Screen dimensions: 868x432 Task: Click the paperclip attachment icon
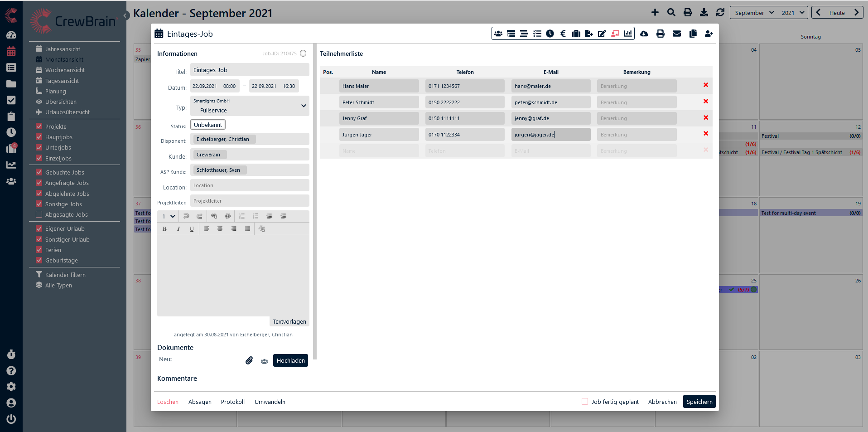pos(249,360)
